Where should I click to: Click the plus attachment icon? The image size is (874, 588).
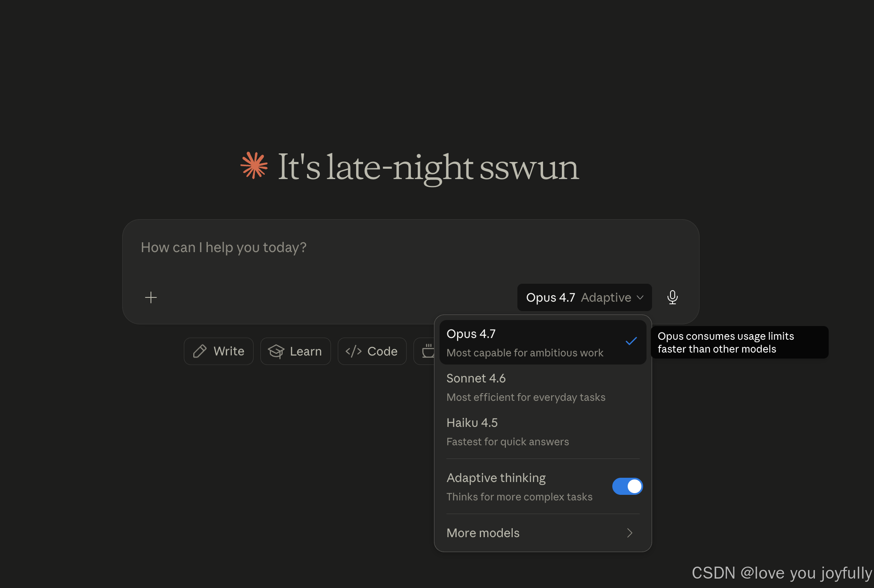(151, 297)
